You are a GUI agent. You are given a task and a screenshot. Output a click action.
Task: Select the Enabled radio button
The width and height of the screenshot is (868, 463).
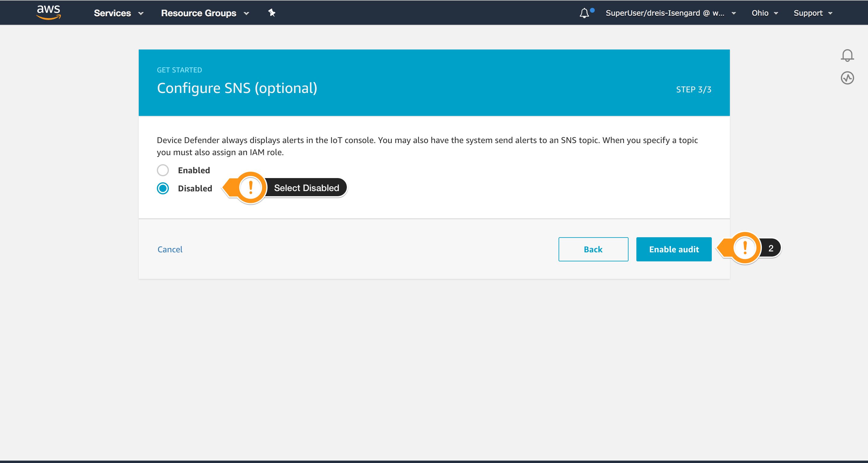pos(163,170)
